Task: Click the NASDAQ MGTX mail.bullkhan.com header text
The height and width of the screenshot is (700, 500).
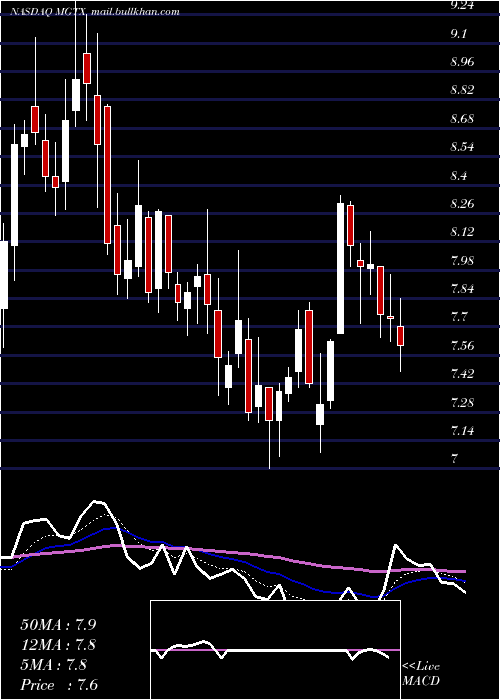Action: click(x=95, y=12)
